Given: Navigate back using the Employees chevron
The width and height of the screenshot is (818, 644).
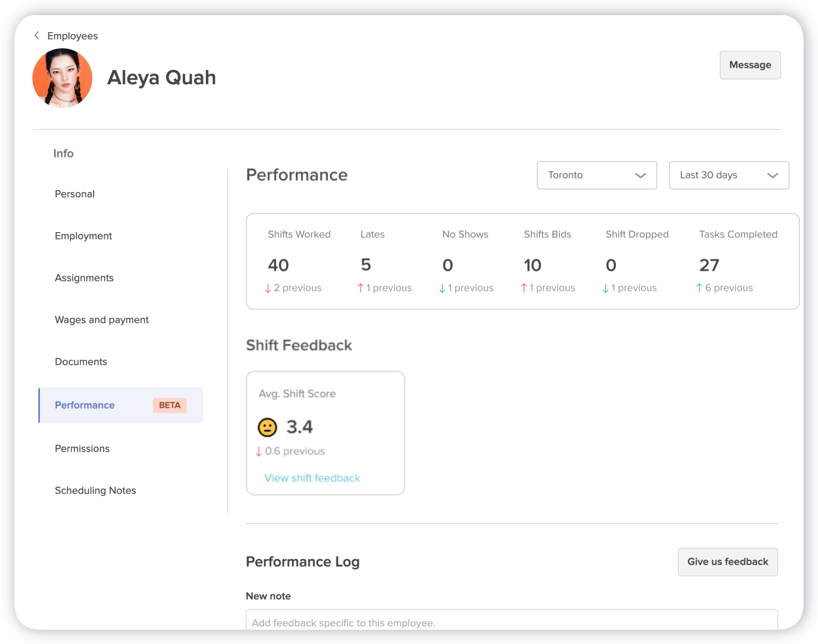Looking at the screenshot, I should 37,36.
